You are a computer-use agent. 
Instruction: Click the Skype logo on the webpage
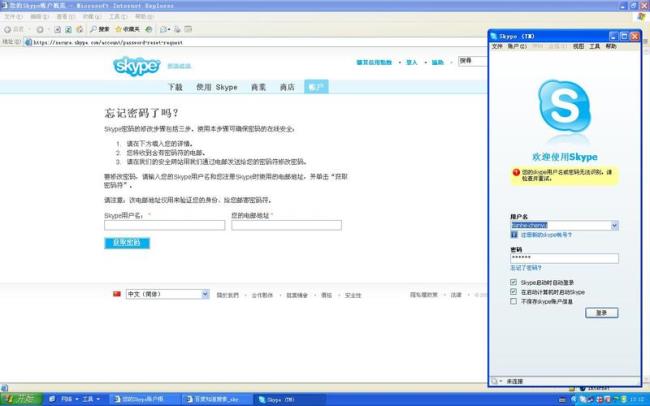point(136,66)
